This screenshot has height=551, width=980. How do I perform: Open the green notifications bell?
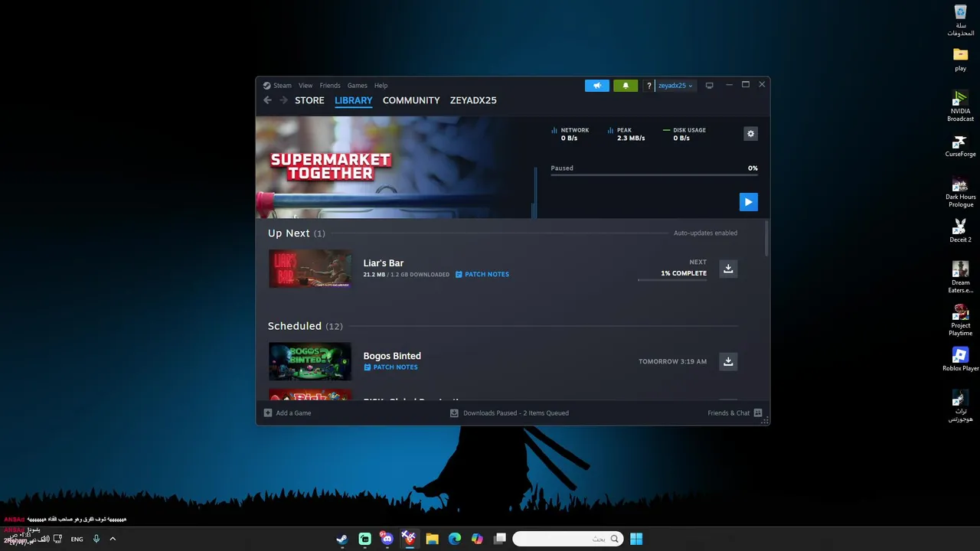[626, 86]
